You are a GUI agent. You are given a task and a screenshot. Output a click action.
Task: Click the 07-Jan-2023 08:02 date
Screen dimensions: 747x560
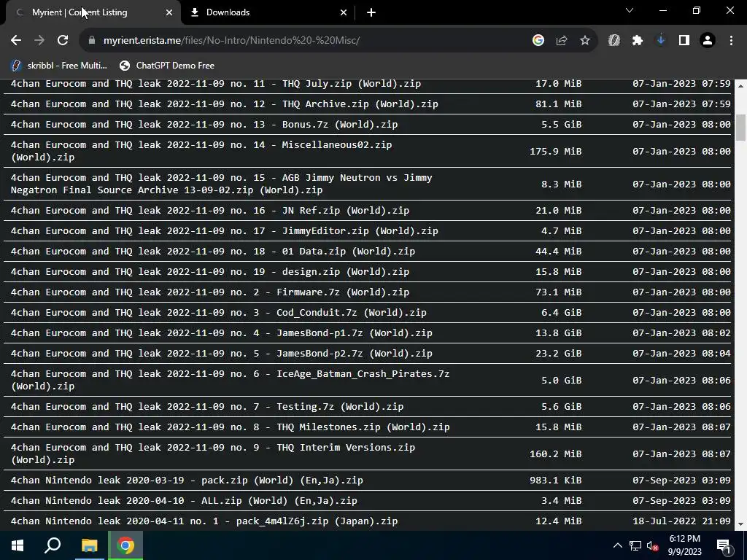click(681, 333)
